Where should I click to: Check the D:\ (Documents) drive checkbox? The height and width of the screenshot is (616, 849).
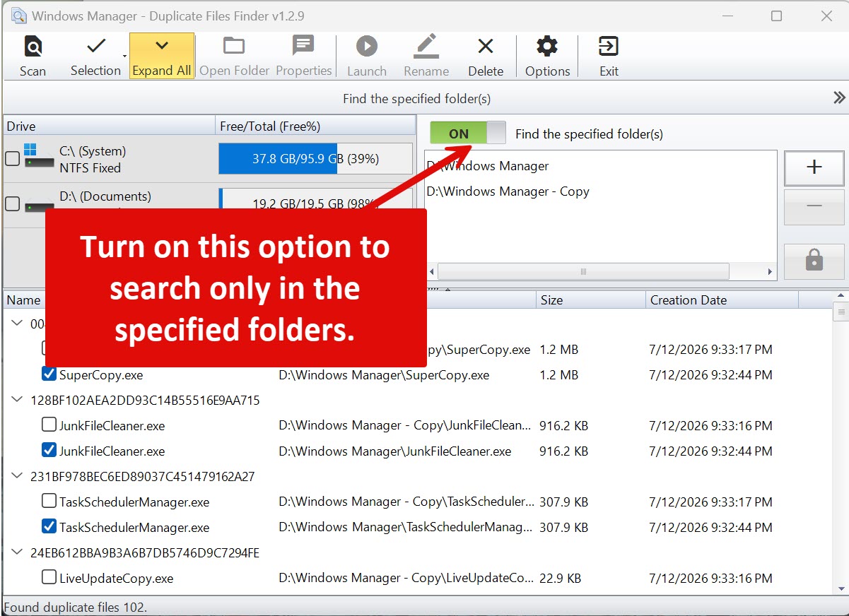13,204
